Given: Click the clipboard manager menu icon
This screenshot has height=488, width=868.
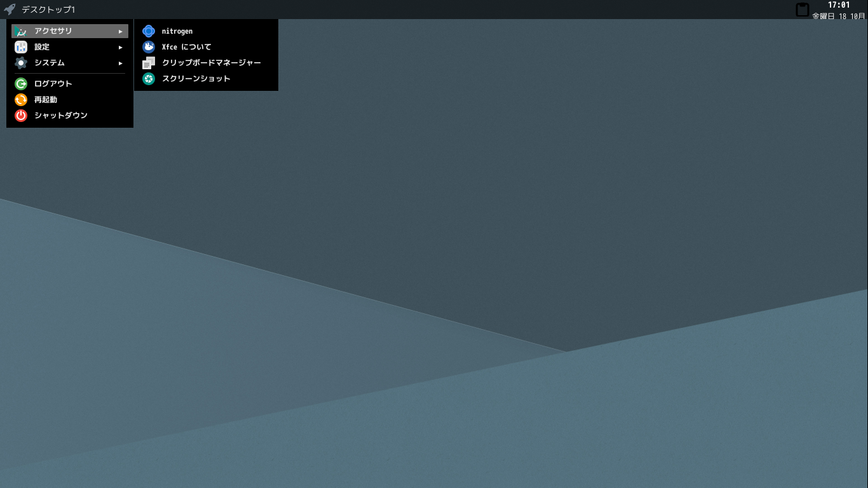Looking at the screenshot, I should pyautogui.click(x=149, y=63).
